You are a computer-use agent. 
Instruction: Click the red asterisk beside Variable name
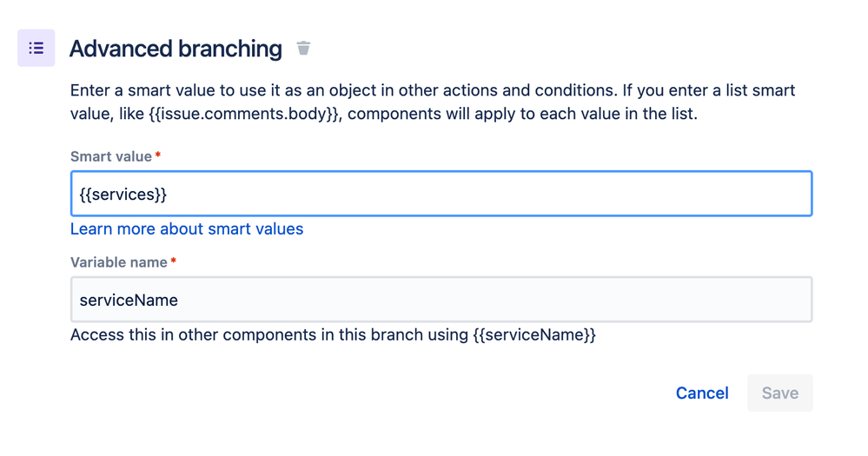[173, 261]
